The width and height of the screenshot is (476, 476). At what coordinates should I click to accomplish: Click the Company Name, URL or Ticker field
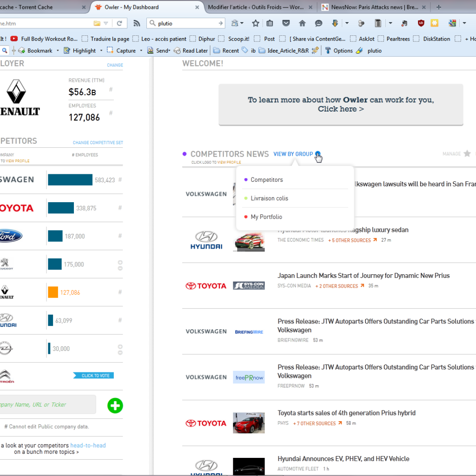pos(48,404)
